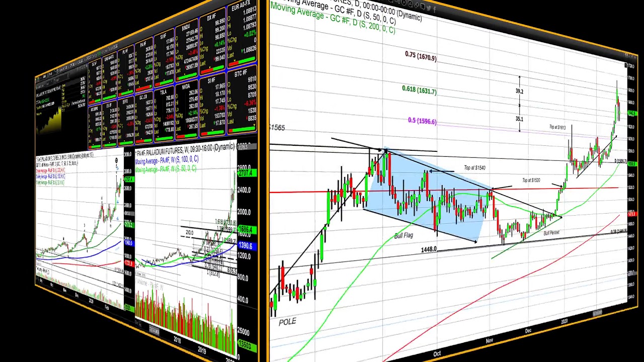
Task: Select the DX #F quote tile
Action: click(x=211, y=42)
